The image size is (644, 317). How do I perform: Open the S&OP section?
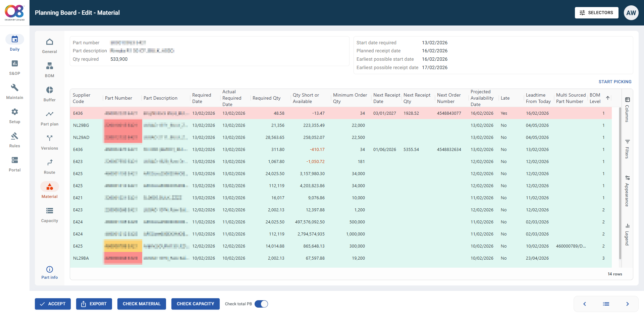14,67
